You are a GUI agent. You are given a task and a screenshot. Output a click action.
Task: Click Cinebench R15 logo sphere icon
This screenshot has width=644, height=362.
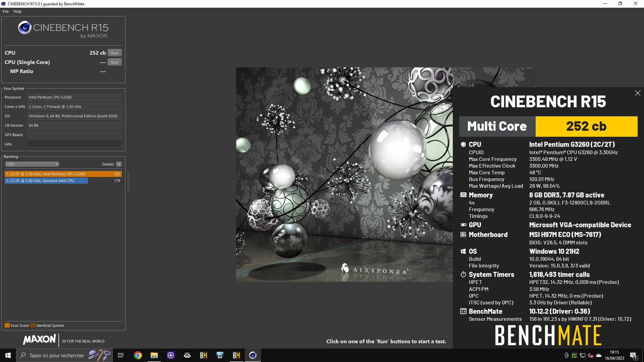pos(25,28)
